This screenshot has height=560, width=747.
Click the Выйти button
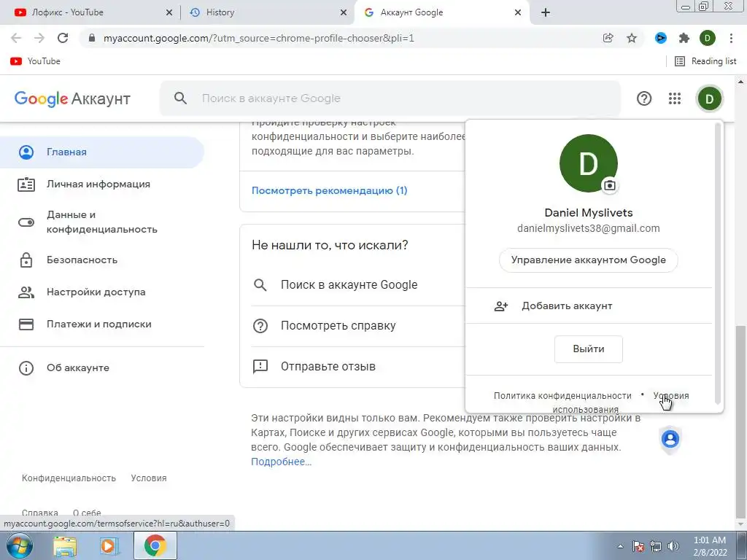coord(589,349)
